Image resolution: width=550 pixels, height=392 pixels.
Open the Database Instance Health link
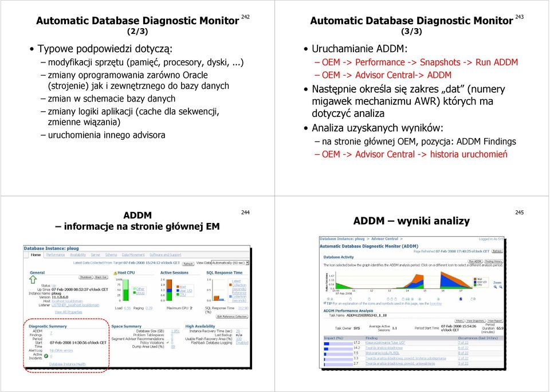click(x=68, y=364)
